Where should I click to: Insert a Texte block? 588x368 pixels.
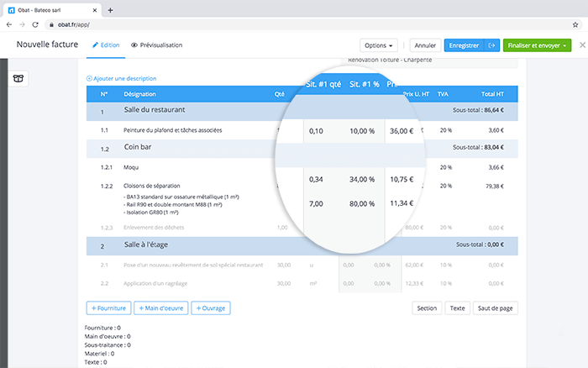click(457, 308)
